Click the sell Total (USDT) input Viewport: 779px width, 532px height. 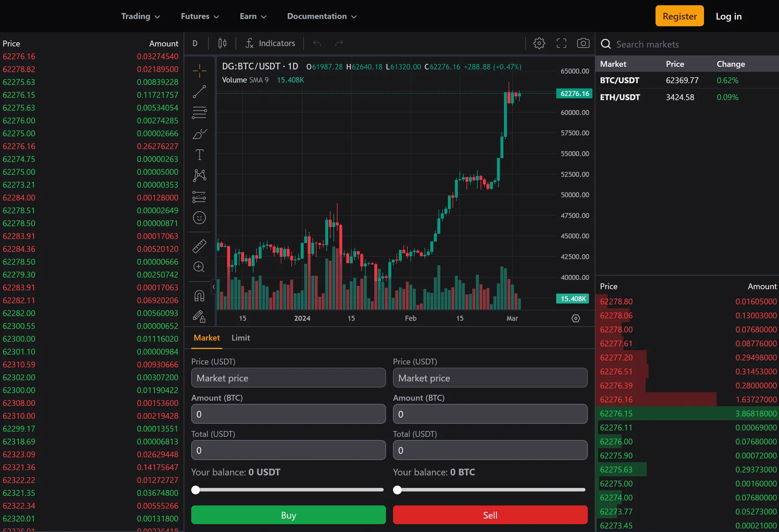490,450
